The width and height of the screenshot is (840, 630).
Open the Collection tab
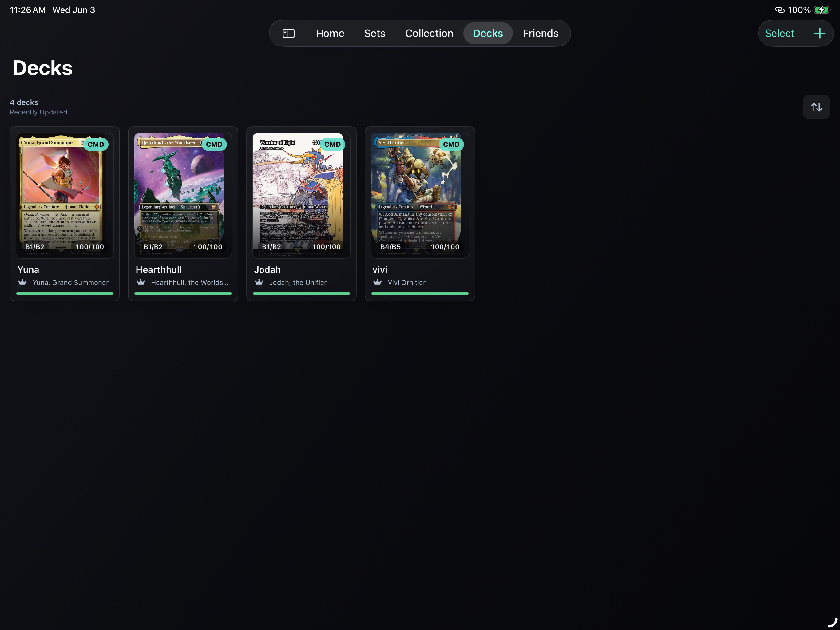point(429,34)
